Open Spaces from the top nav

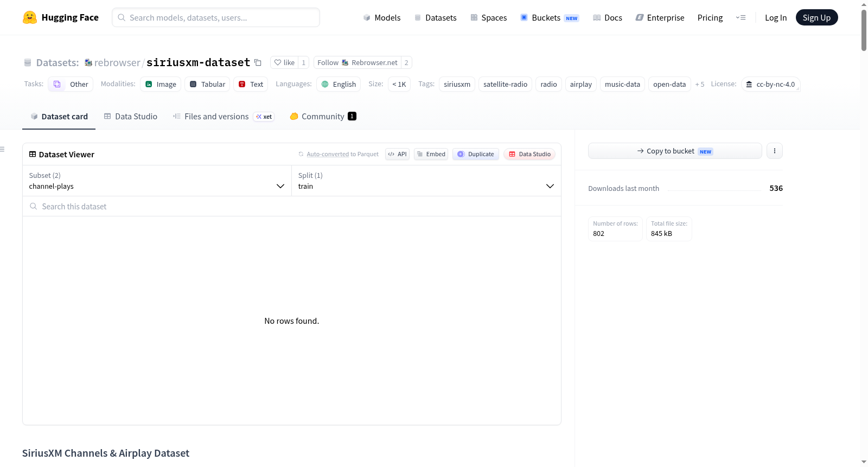pos(488,17)
